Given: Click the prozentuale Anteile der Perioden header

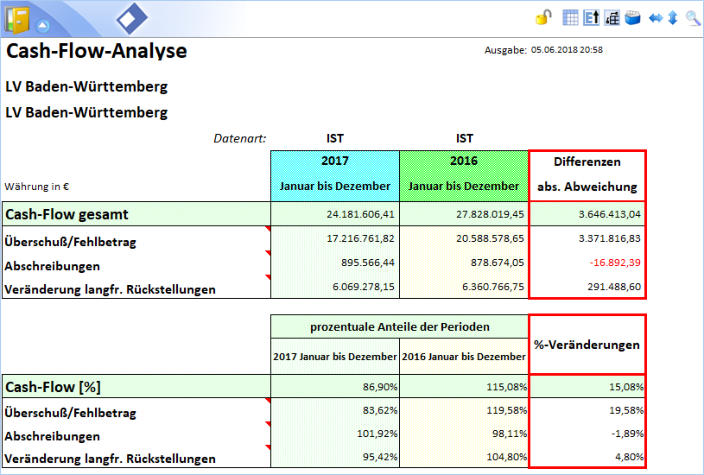Looking at the screenshot, I should (399, 326).
